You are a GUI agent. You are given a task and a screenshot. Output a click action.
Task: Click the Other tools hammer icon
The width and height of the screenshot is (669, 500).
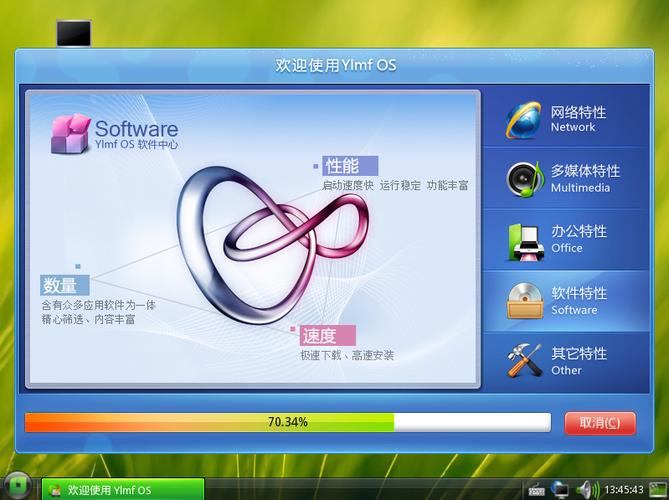(x=524, y=360)
